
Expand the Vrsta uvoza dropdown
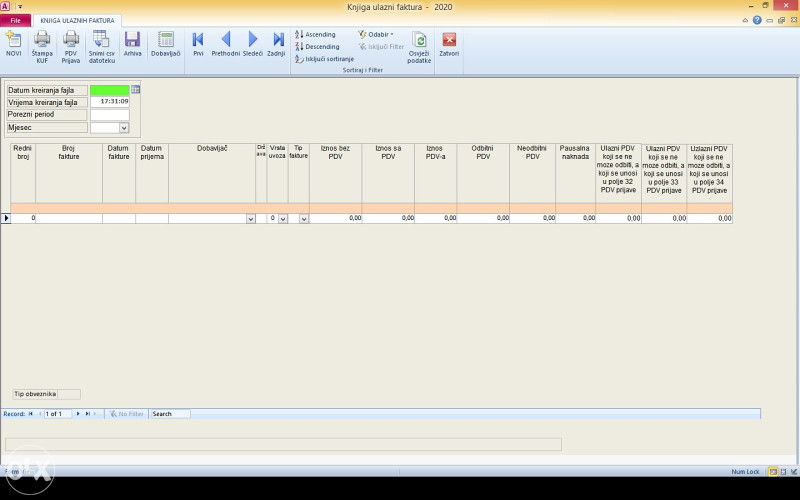point(283,218)
